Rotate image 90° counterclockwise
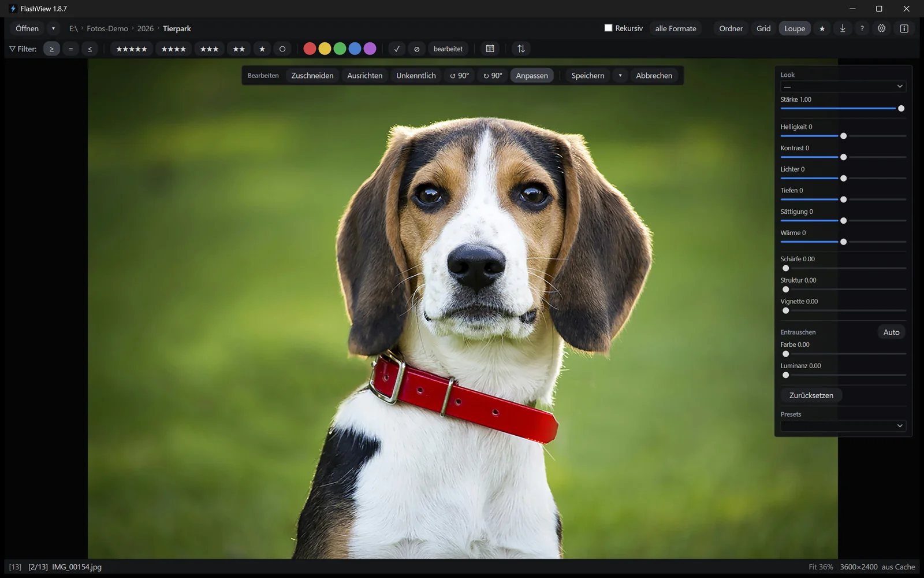Screen dimensions: 924x578 pos(460,76)
